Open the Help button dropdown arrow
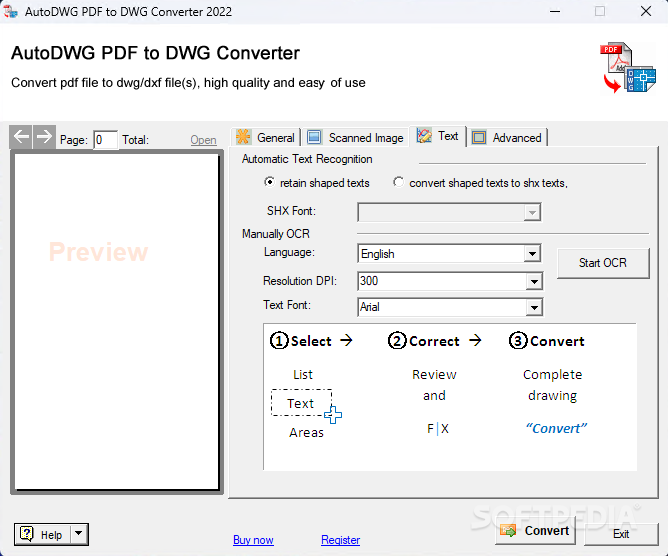Viewport: 668px width, 556px height. click(x=78, y=534)
